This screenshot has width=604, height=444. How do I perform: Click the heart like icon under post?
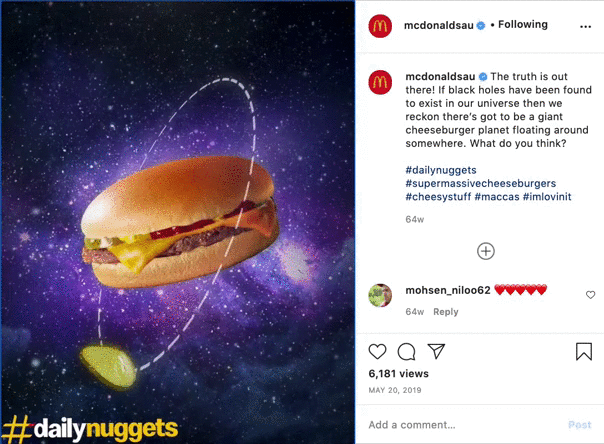[x=377, y=351]
